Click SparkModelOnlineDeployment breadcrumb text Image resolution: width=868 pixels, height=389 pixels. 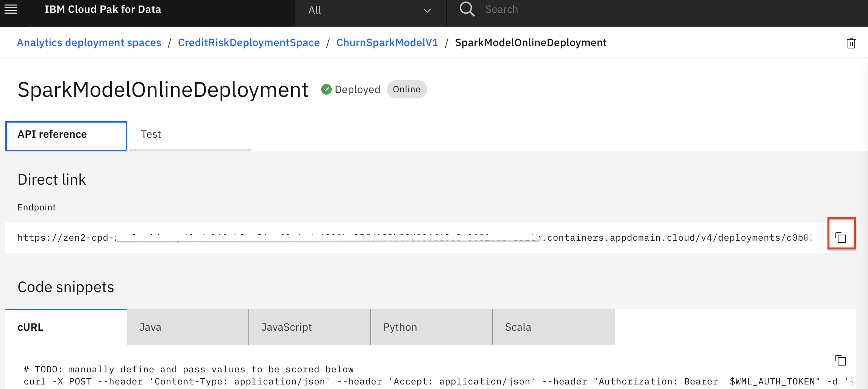531,43
